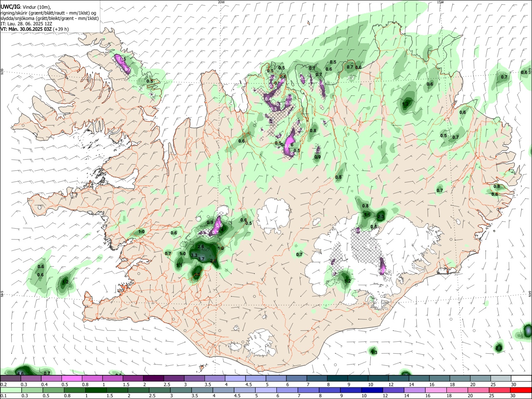Click the dark teal 8 mm snow-scale swatch
The height and width of the screenshot is (399, 532).
pyautogui.click(x=337, y=379)
